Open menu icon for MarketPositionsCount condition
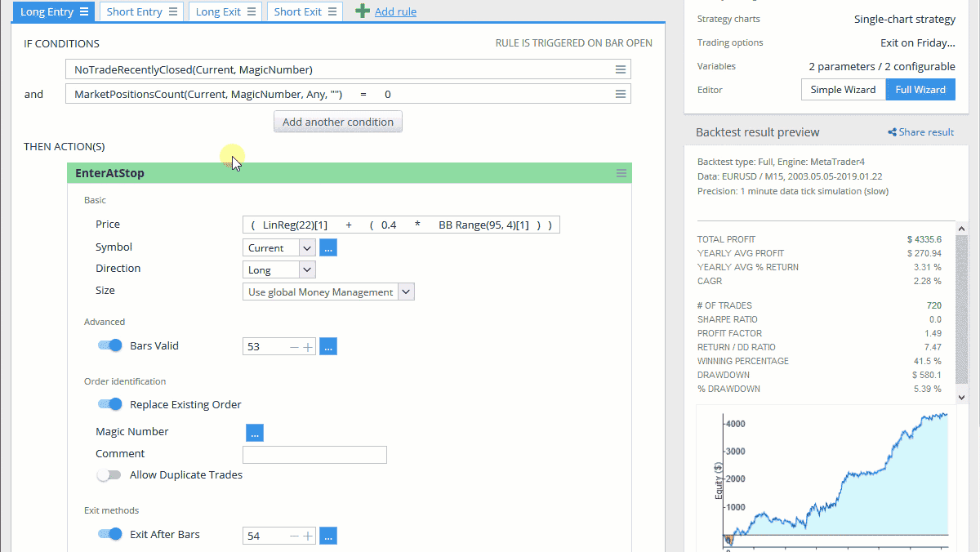This screenshot has width=980, height=552. pos(621,95)
